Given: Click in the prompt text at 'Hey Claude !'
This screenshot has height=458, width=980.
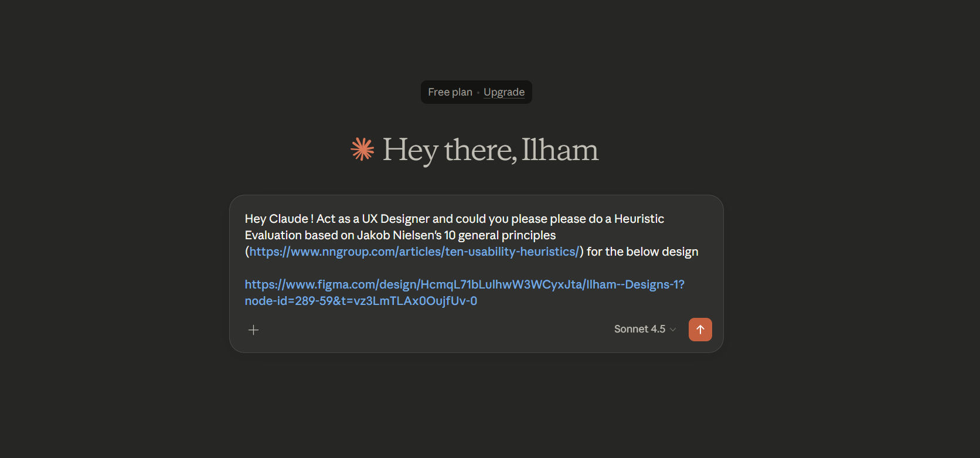Looking at the screenshot, I should (279, 219).
